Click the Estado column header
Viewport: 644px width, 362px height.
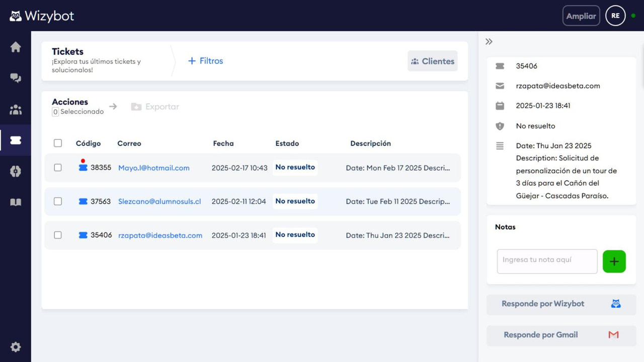click(287, 143)
